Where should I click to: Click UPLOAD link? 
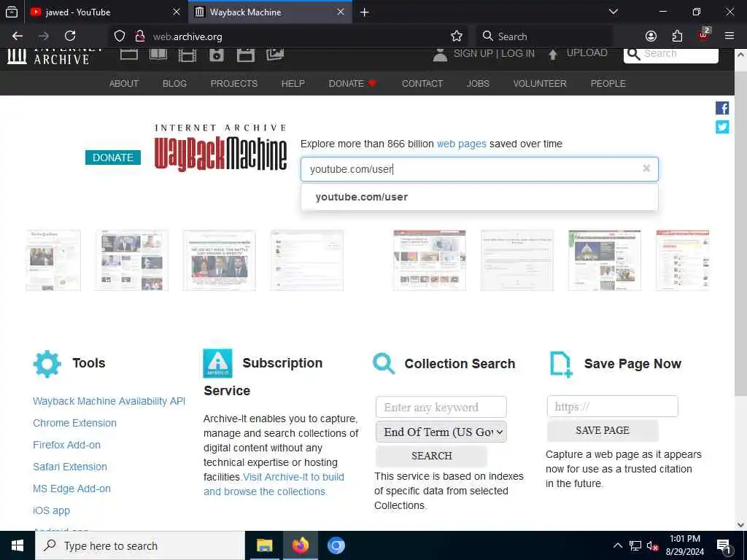pyautogui.click(x=587, y=52)
